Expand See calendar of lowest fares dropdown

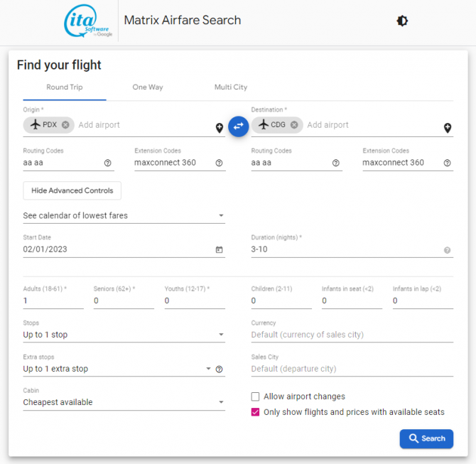(124, 215)
